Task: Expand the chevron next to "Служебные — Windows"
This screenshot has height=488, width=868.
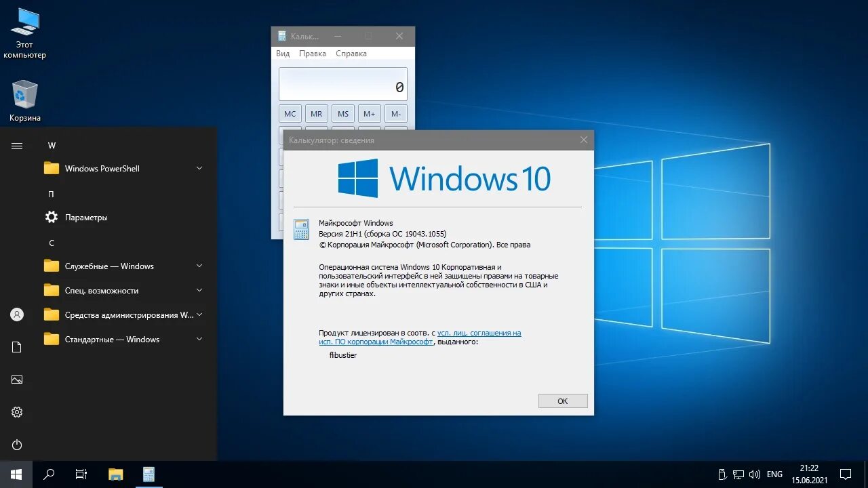Action: click(199, 266)
